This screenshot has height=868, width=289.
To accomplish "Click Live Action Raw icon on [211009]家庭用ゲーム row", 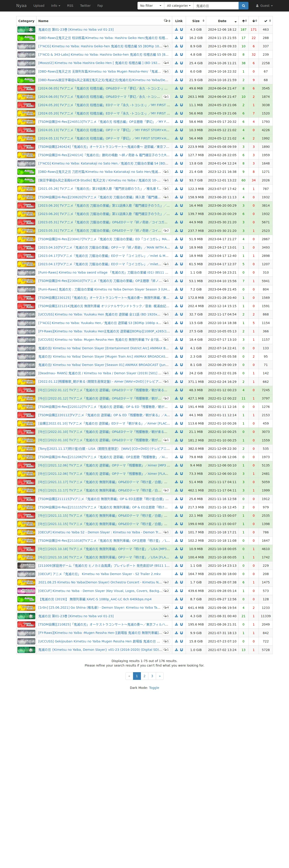I will [26, 566].
